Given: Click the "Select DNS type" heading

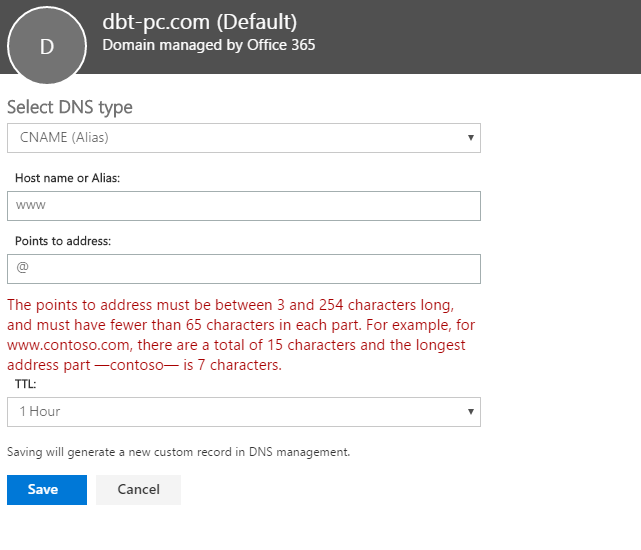Looking at the screenshot, I should (x=70, y=107).
